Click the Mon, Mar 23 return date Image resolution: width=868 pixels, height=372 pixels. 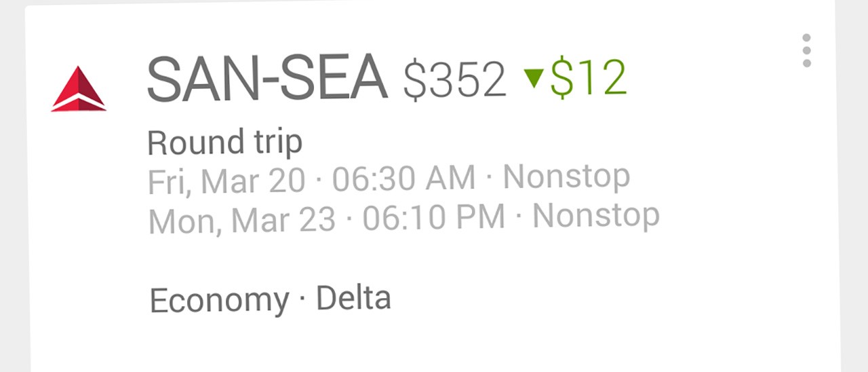(241, 221)
